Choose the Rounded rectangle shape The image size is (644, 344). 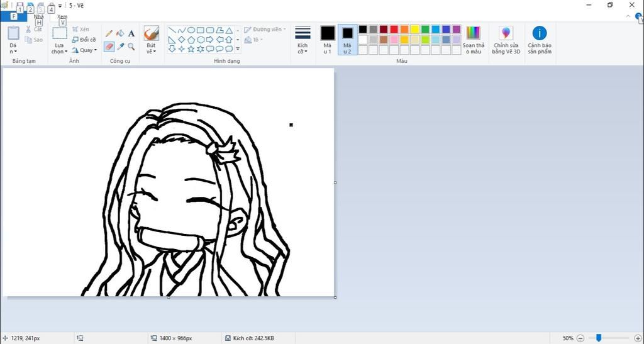coord(210,30)
